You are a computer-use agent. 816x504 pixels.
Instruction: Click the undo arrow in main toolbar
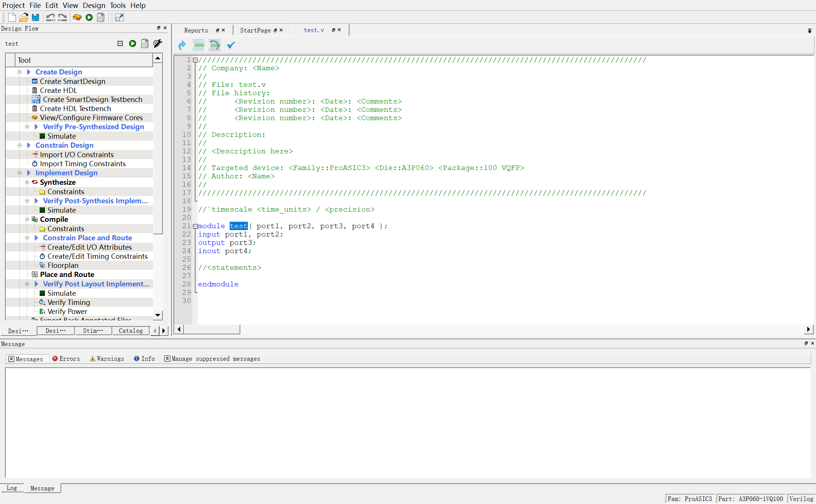50,17
